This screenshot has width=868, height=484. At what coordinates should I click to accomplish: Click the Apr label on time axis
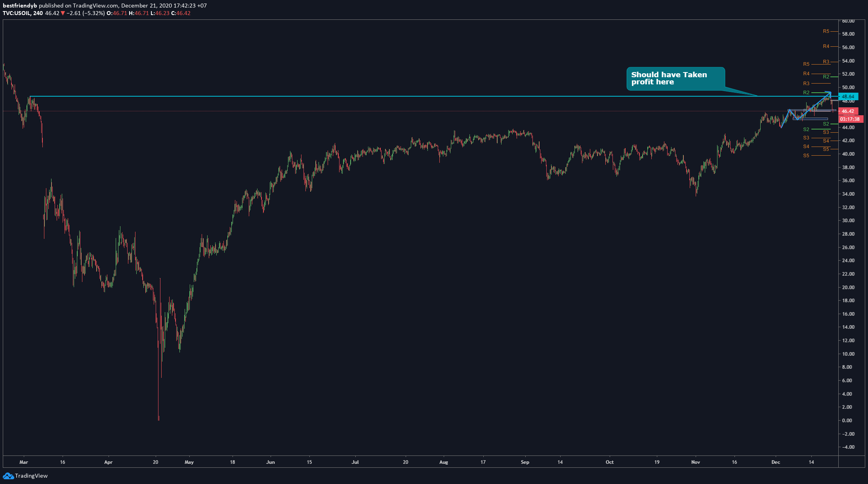click(109, 462)
